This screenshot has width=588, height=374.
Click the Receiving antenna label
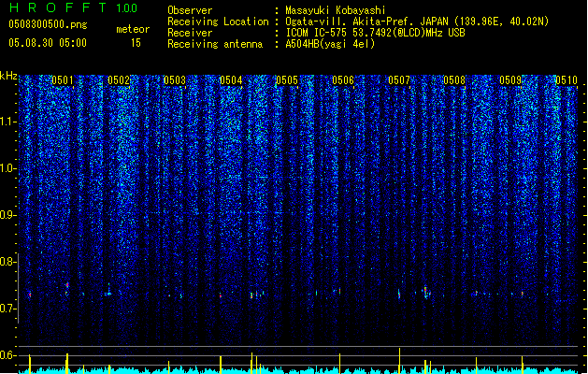tap(215, 44)
